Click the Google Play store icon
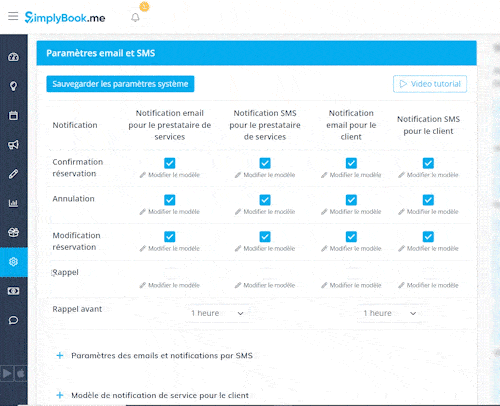500x406 pixels. [x=7, y=373]
